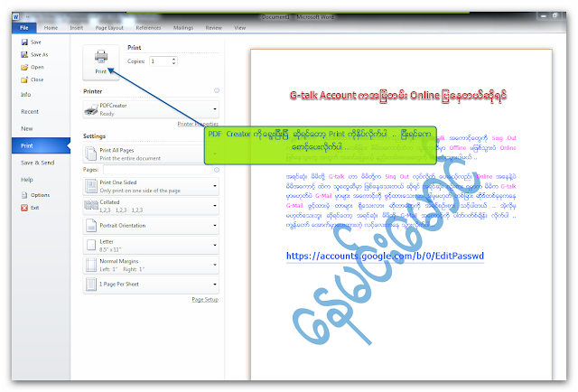Click the Normal Margins icon
578x392 pixels.
pos(90,265)
